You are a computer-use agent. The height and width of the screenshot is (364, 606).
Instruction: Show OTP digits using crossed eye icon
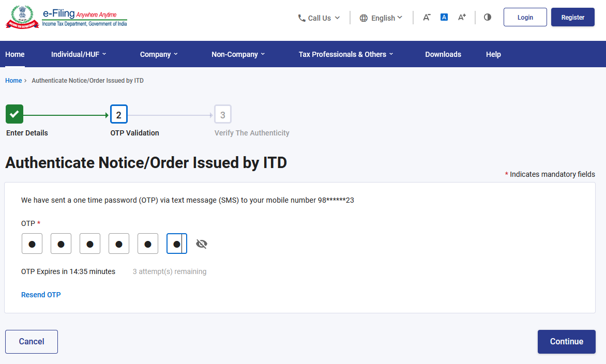click(x=202, y=244)
